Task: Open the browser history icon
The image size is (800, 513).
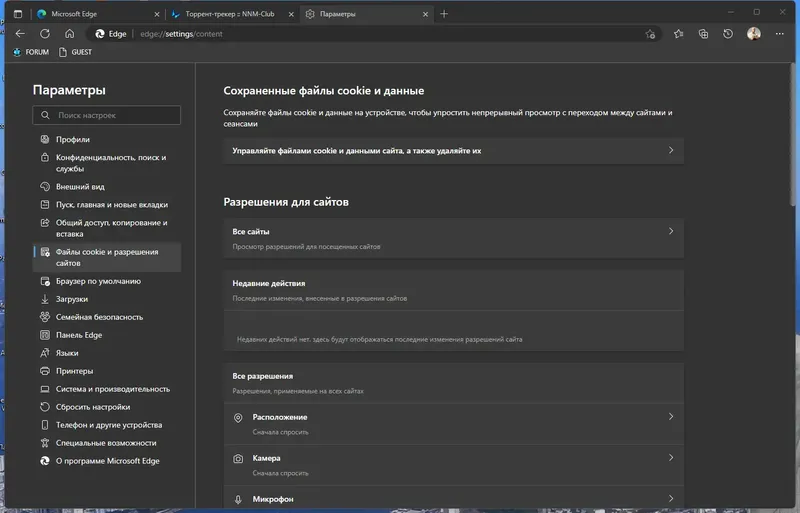Action: point(728,33)
